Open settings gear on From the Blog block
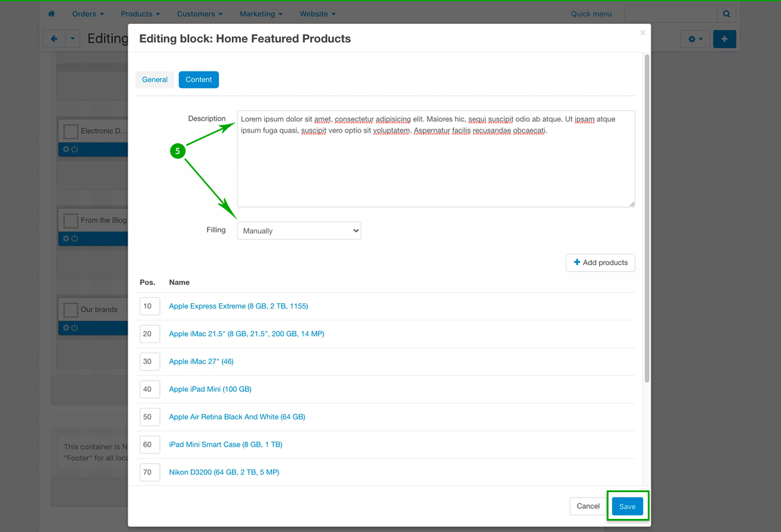781x532 pixels. 66,238
